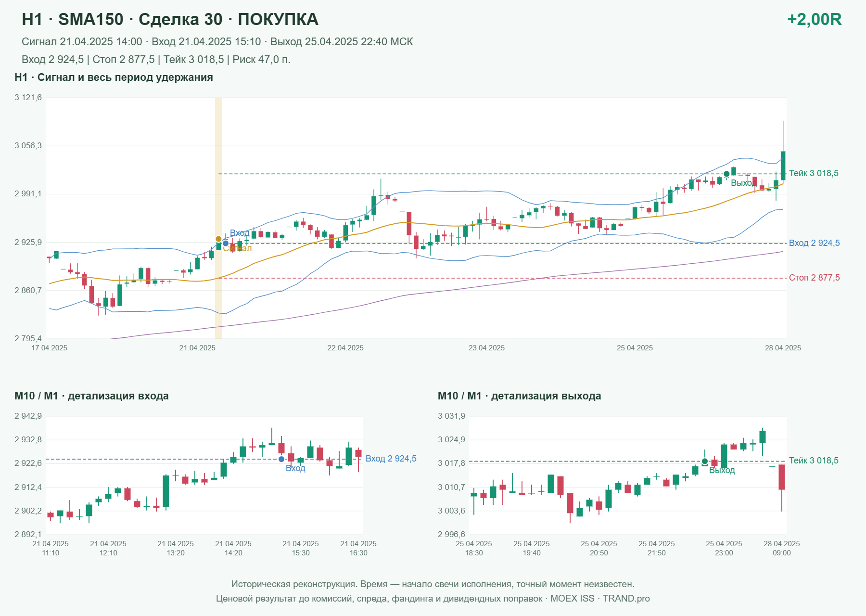
Task: Click the orange signal dot on the H1 chart
Action: click(x=218, y=239)
